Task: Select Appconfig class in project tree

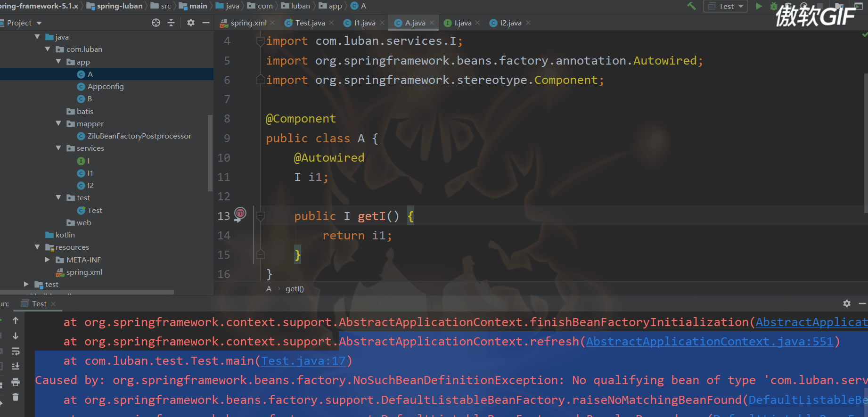Action: tap(106, 86)
